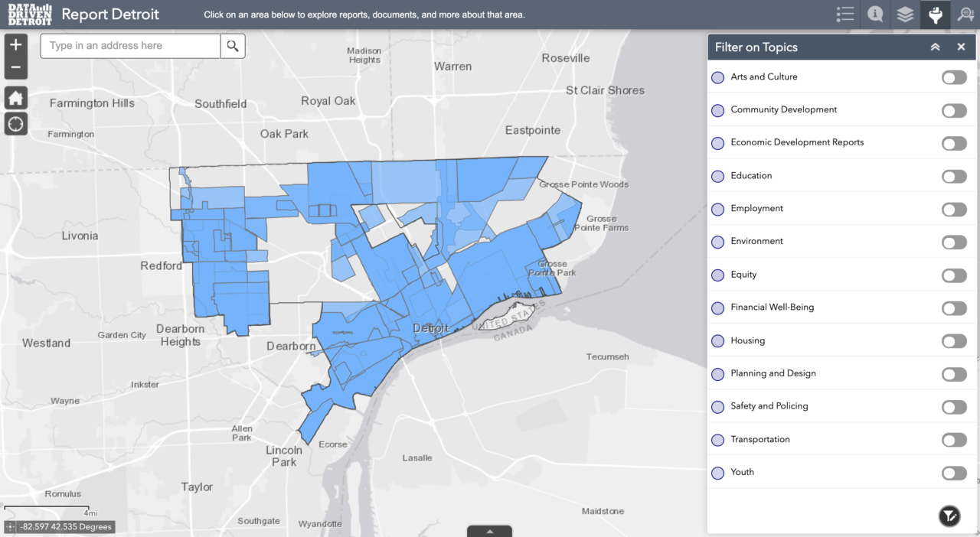Screen dimensions: 980x537
Task: Select the filter funnel icon in the toolbar
Action: (x=935, y=14)
